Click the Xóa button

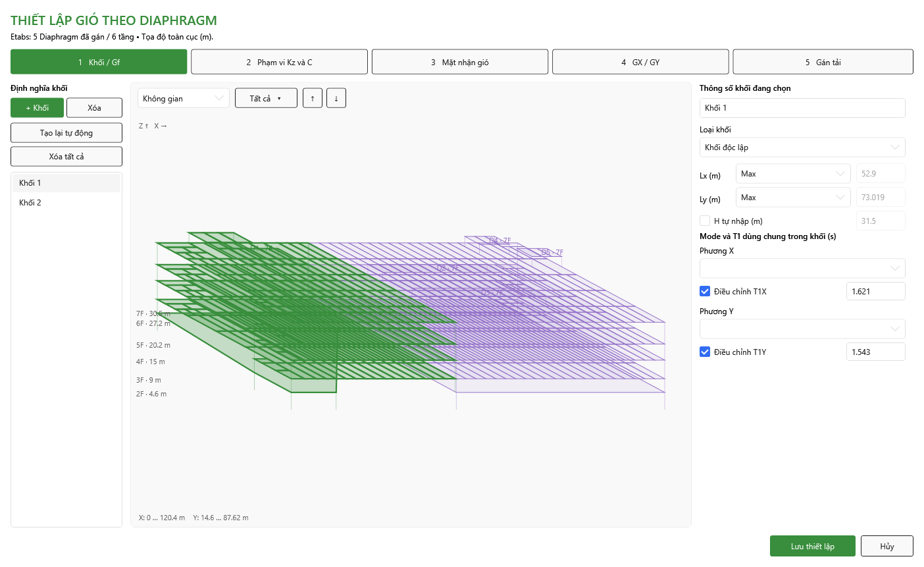coord(95,107)
